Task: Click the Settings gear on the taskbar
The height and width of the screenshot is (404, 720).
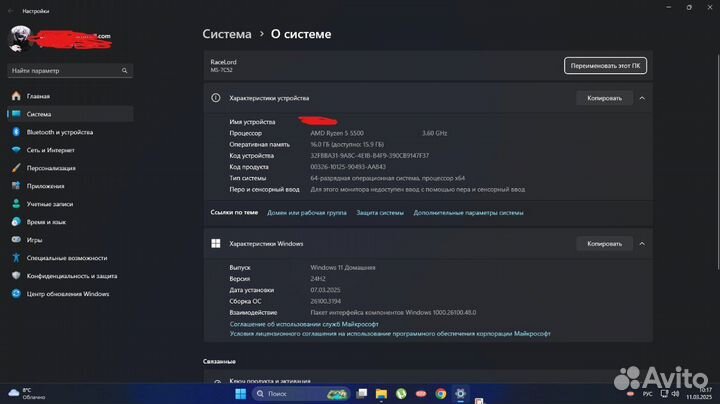Action: 461,394
